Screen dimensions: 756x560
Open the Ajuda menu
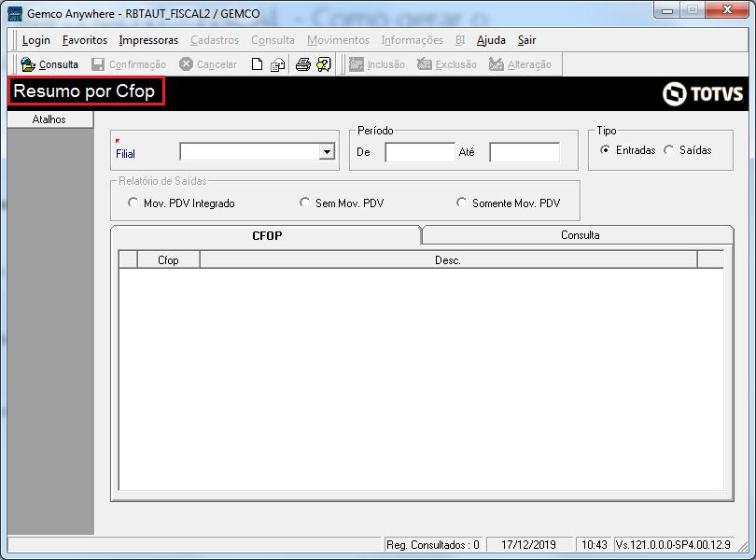tap(491, 40)
